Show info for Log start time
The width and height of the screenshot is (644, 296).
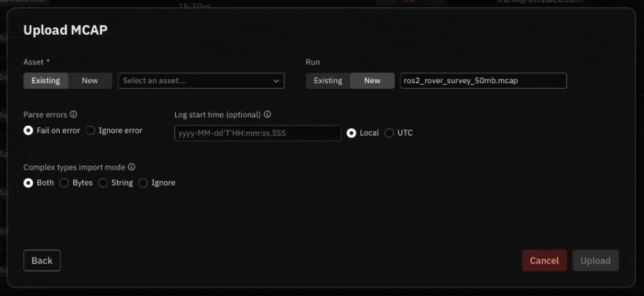pyautogui.click(x=267, y=115)
